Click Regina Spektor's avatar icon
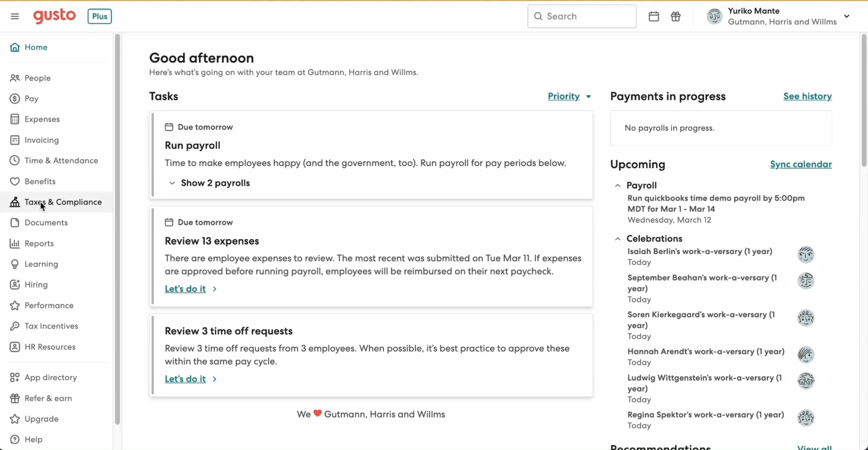Image resolution: width=868 pixels, height=450 pixels. coord(806,418)
